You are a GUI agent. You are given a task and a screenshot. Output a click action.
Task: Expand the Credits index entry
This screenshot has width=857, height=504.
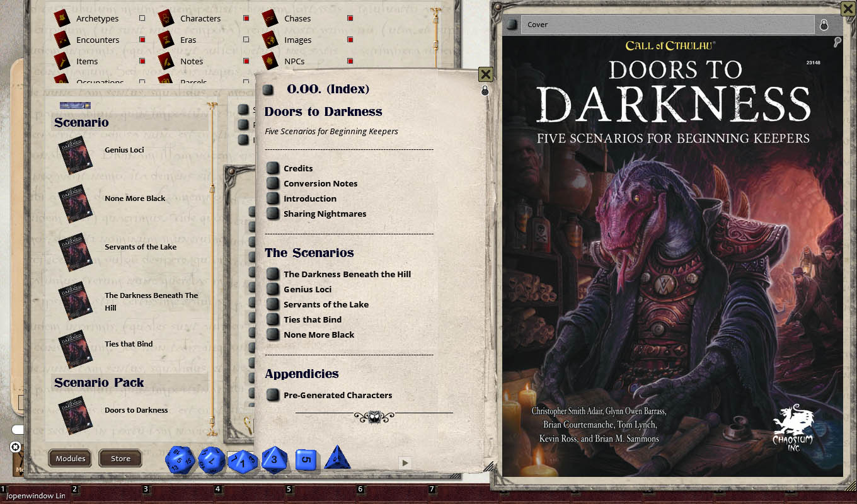(272, 168)
